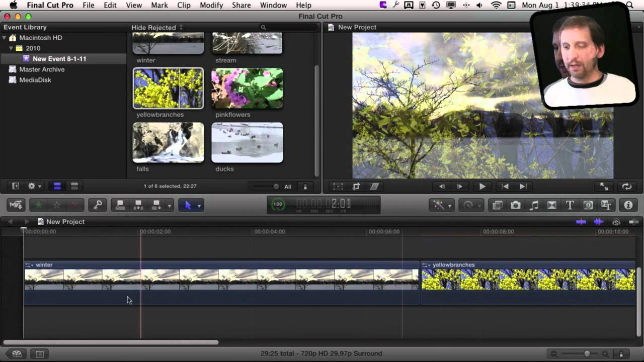Screen dimensions: 644x362
Task: Open timeline clip appearance switch
Action: pyautogui.click(x=621, y=354)
